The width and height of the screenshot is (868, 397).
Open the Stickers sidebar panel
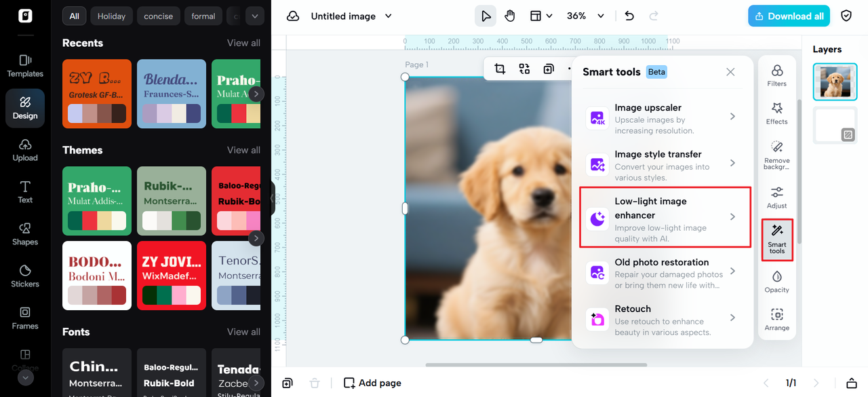[25, 275]
